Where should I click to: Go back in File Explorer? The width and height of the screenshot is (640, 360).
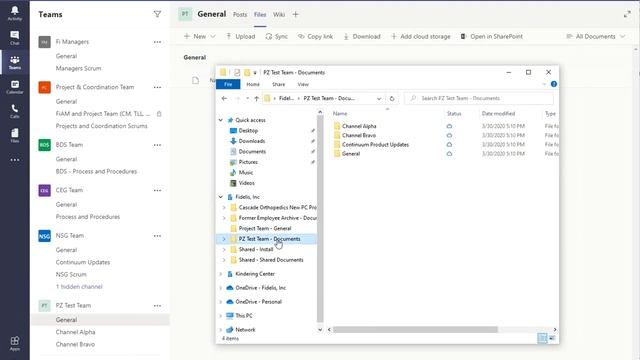point(224,98)
